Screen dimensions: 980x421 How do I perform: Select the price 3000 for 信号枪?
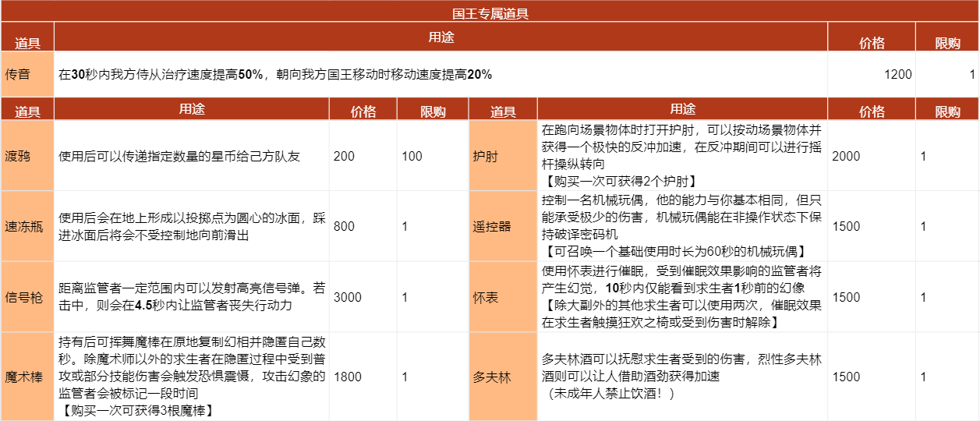[347, 297]
